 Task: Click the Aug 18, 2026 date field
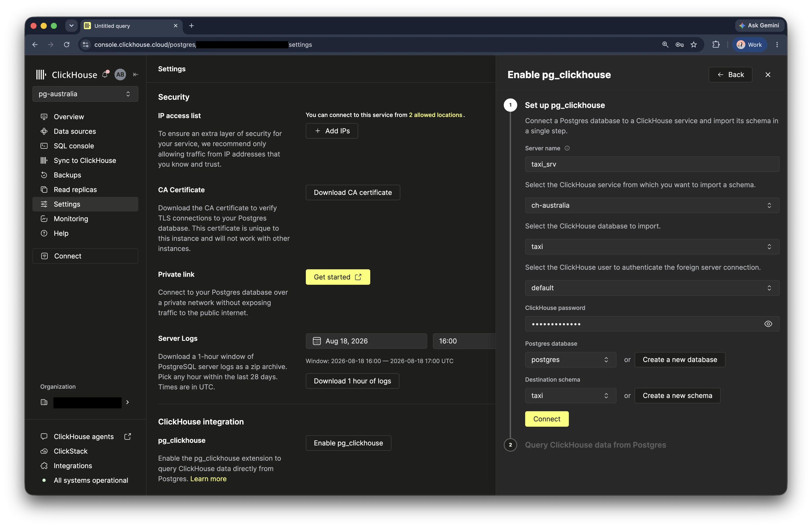[x=366, y=341]
